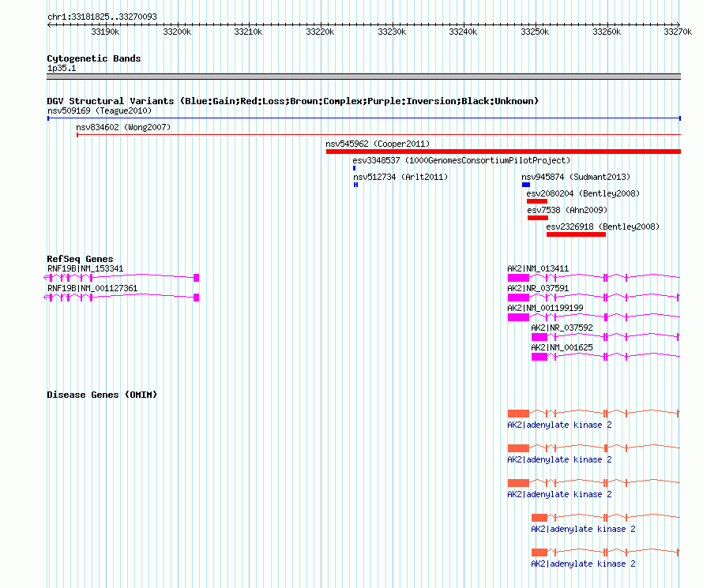Click the 33230k ruler tick label
The width and height of the screenshot is (703, 588).
pos(392,32)
